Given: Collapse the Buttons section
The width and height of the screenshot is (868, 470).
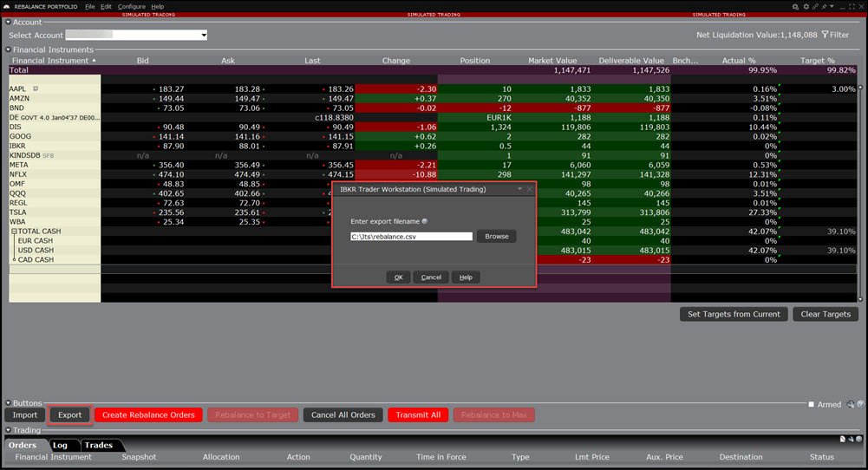Looking at the screenshot, I should tap(8, 403).
